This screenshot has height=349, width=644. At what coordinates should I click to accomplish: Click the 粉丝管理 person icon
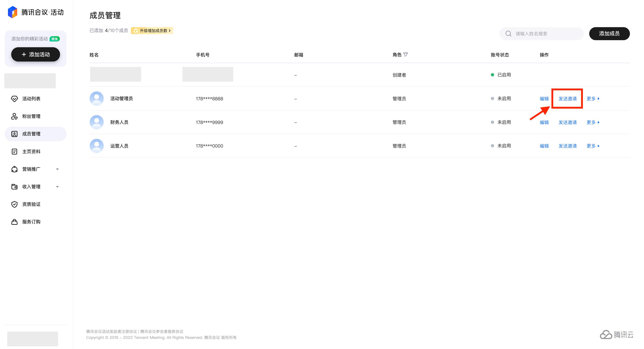pos(14,116)
